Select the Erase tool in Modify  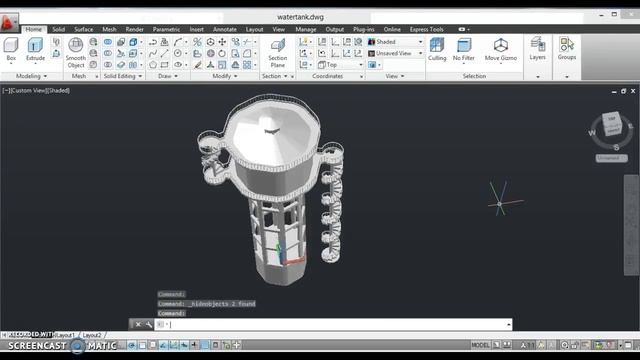click(198, 65)
